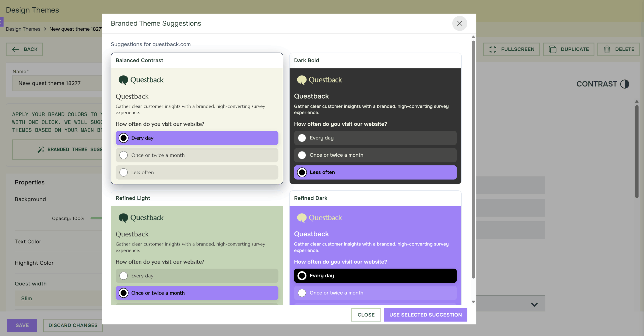This screenshot has width=644, height=336.
Task: Click the Back arrow icon
Action: [x=16, y=50]
